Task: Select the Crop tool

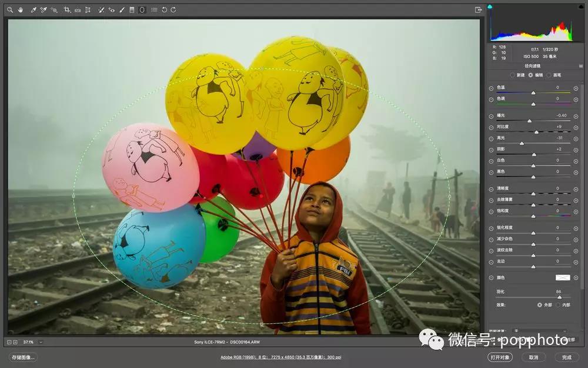Action: [x=67, y=10]
